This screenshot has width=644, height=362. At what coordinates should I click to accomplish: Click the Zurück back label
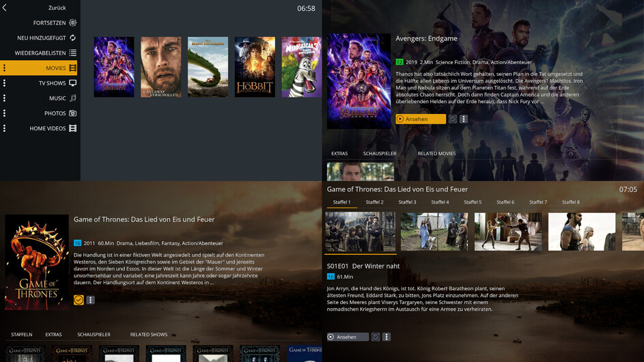point(57,8)
